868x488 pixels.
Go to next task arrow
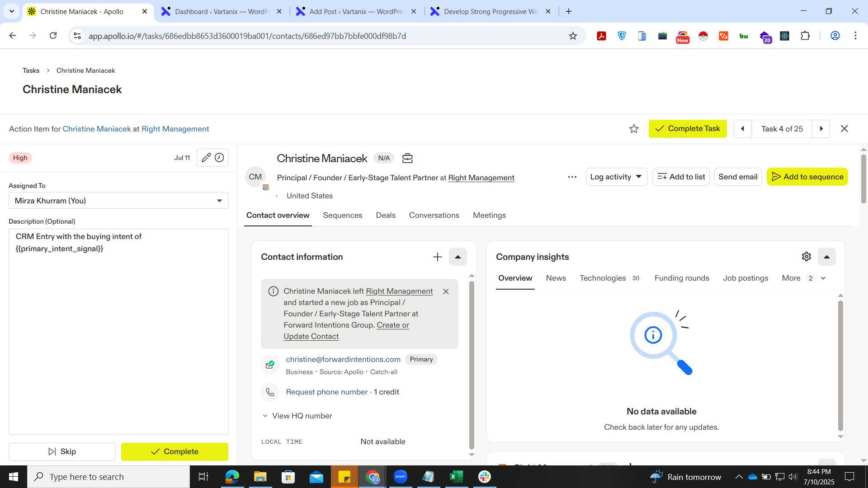(x=821, y=129)
